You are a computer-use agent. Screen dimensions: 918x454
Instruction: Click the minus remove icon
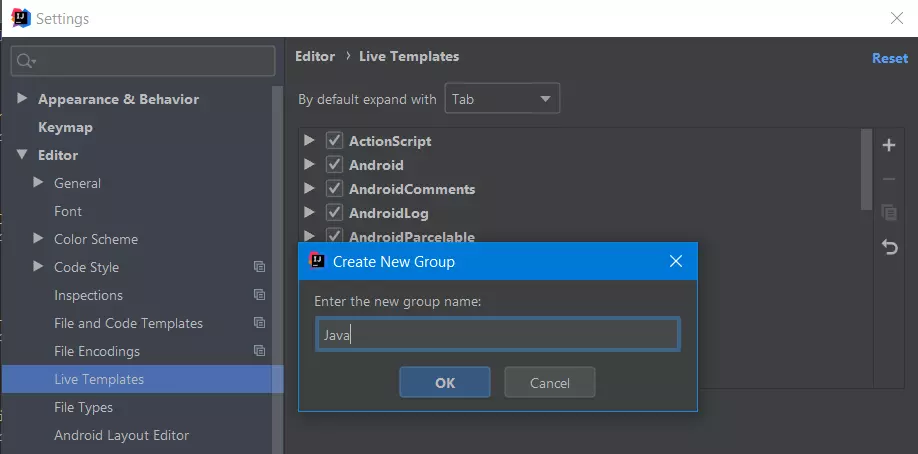(889, 179)
